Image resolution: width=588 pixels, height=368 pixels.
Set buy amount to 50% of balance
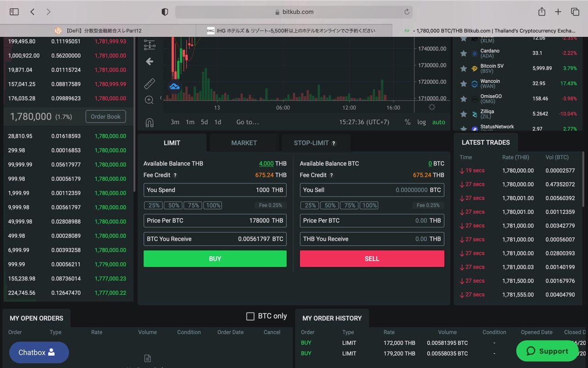pyautogui.click(x=174, y=205)
